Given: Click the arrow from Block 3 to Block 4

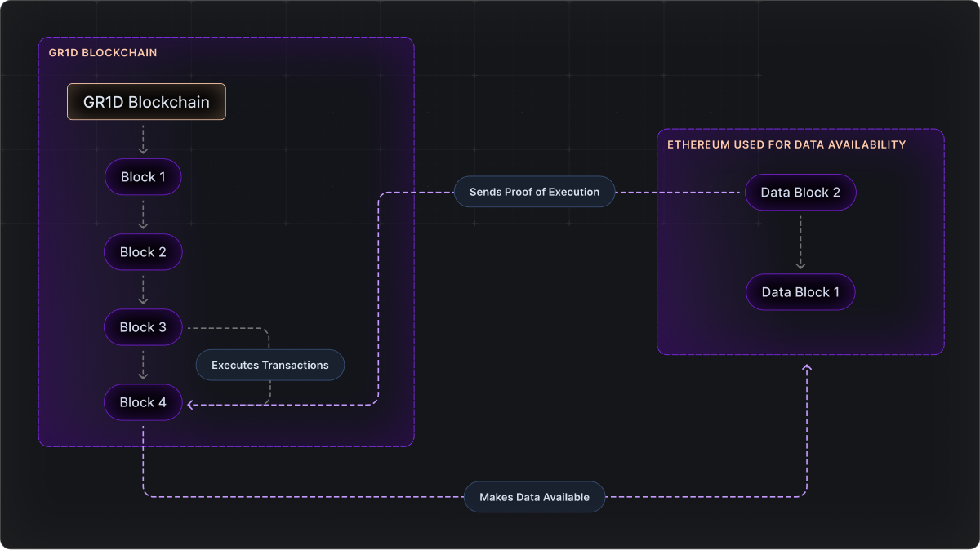Looking at the screenshot, I should (x=143, y=365).
